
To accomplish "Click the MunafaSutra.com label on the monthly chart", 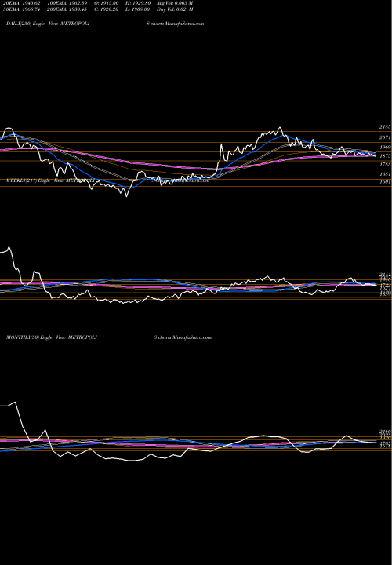I will [192, 337].
